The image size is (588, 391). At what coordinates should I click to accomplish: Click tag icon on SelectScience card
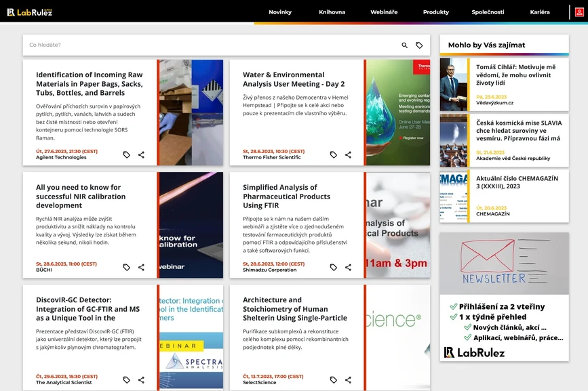(334, 379)
